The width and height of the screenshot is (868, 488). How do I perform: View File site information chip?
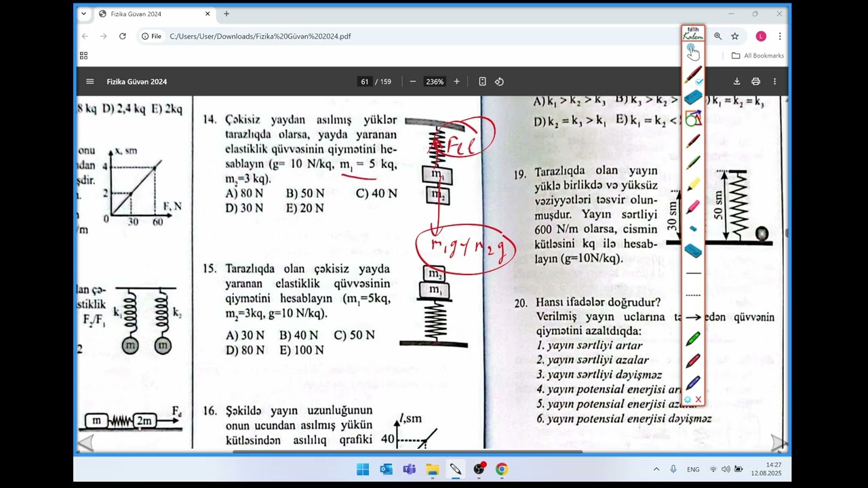coord(151,36)
